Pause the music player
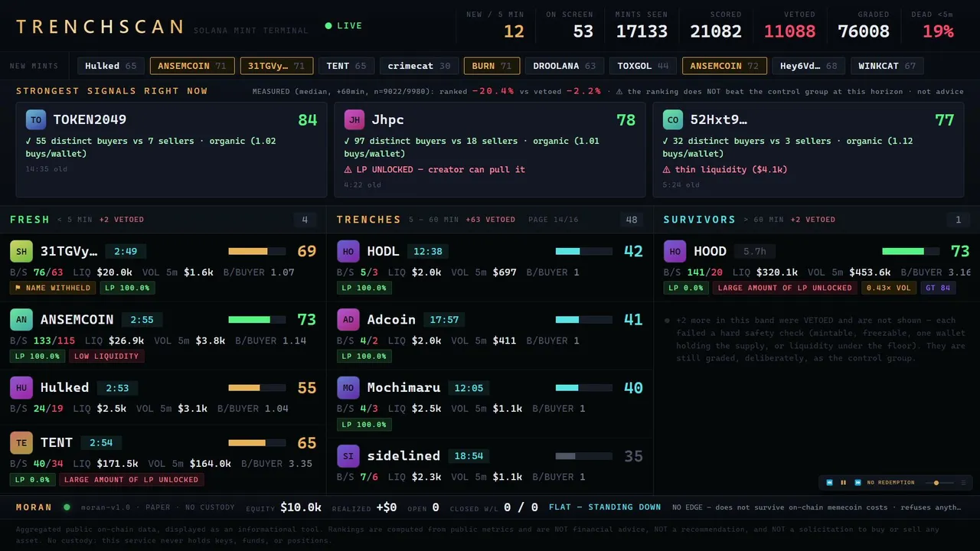Screen dimensions: 980x551 [844, 483]
